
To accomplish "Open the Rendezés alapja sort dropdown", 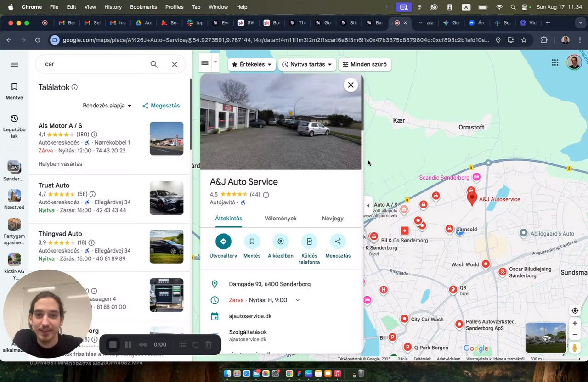I will click(x=107, y=106).
